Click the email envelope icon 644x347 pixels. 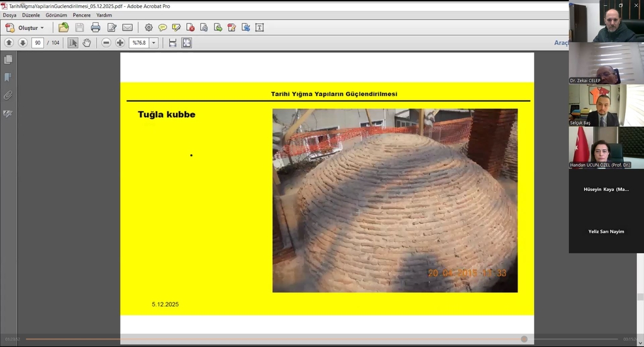pos(128,28)
